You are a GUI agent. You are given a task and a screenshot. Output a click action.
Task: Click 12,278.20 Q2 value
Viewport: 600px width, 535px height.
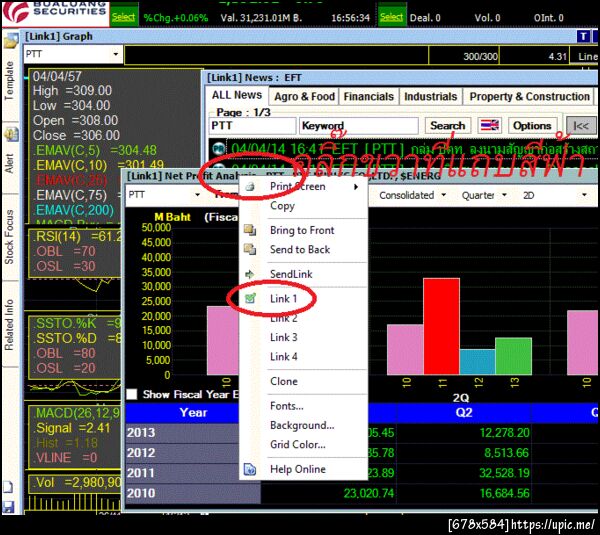[504, 432]
